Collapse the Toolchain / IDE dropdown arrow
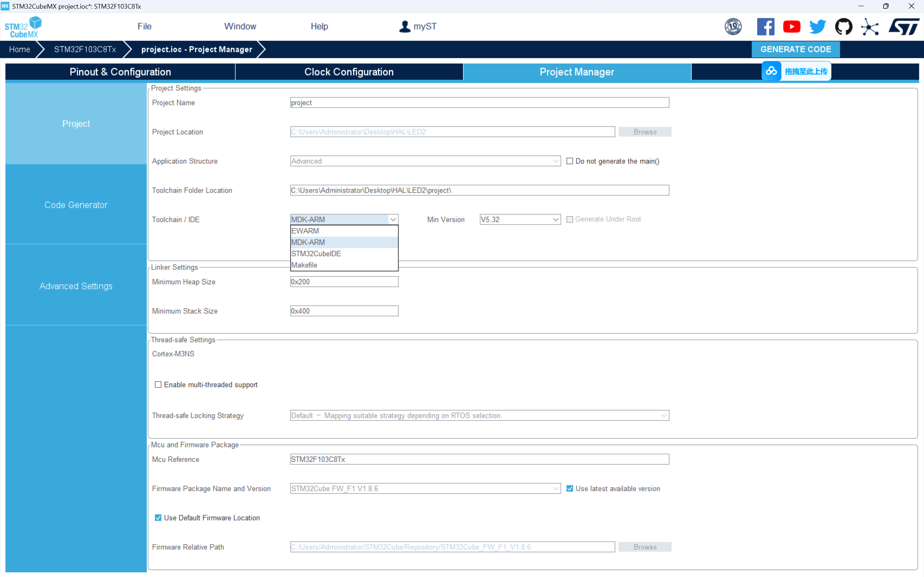 [x=393, y=219]
